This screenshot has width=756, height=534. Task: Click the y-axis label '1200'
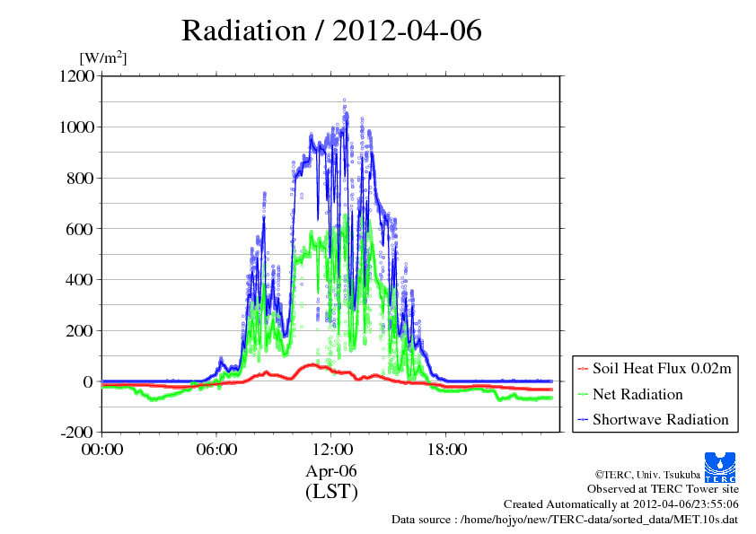click(76, 75)
